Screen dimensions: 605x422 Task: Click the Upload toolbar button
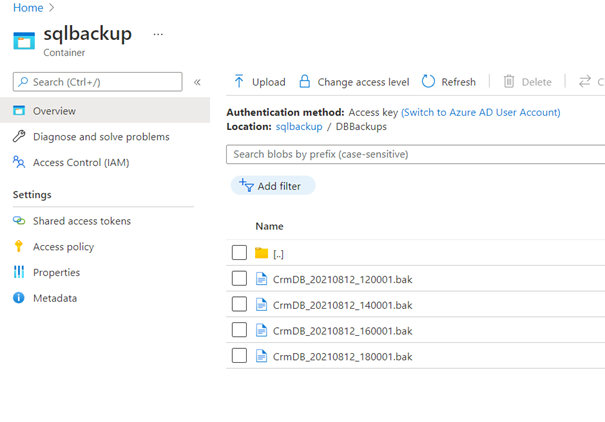pos(259,82)
